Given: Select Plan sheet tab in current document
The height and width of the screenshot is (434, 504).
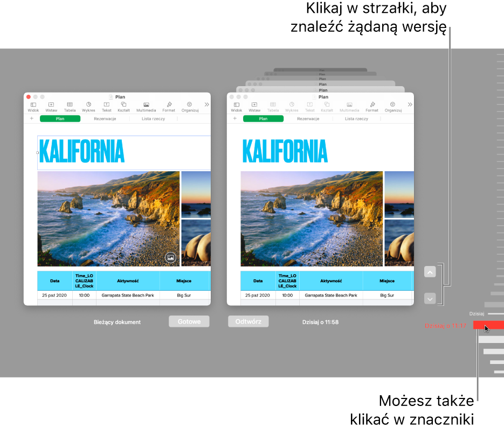Looking at the screenshot, I should [x=60, y=119].
